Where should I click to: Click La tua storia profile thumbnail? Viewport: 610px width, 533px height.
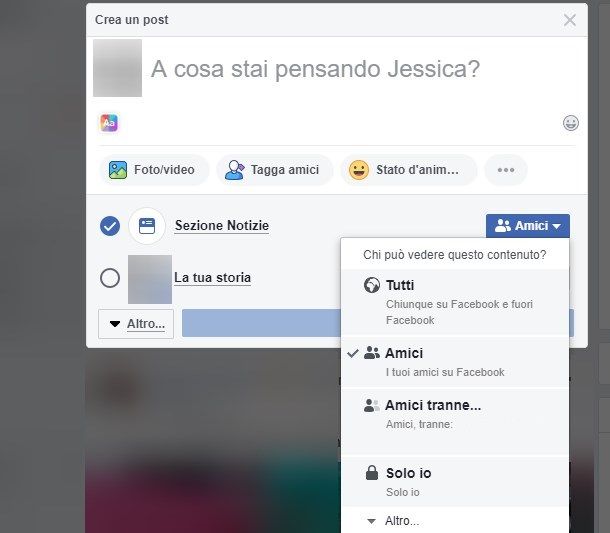click(x=150, y=279)
